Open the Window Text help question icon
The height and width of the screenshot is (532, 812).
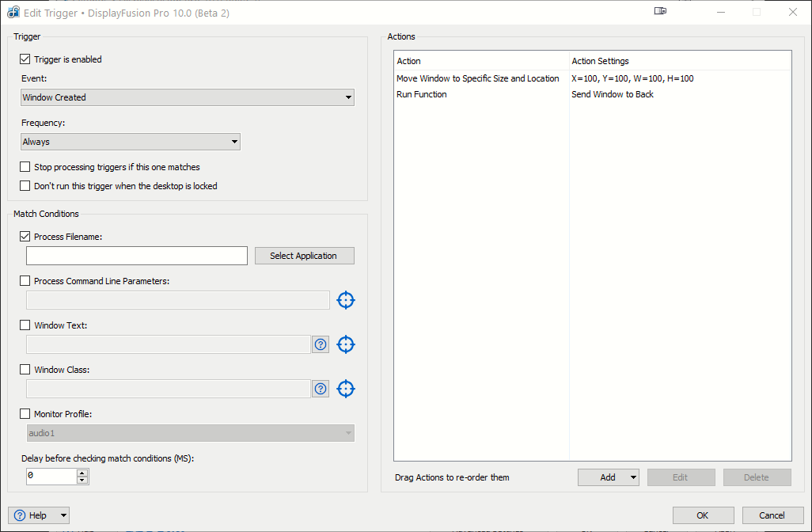coord(321,344)
